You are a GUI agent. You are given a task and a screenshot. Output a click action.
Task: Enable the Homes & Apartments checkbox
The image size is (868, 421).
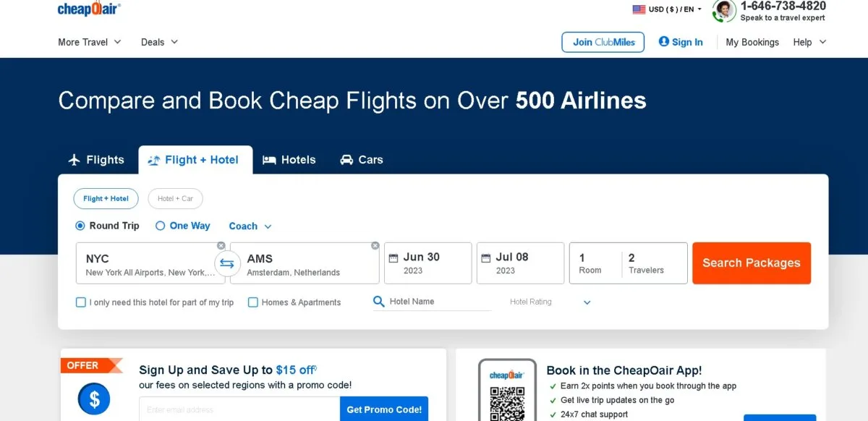tap(253, 302)
